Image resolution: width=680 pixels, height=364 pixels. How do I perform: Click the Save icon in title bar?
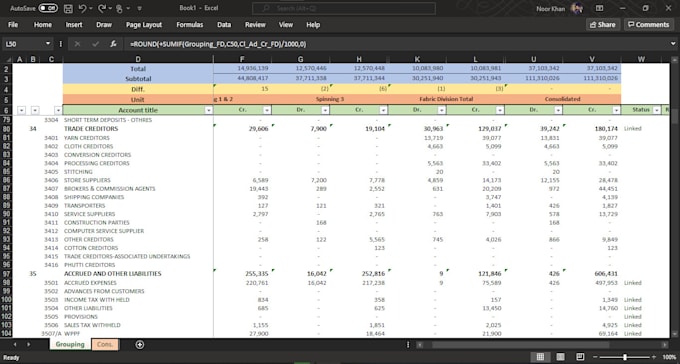tap(68, 8)
